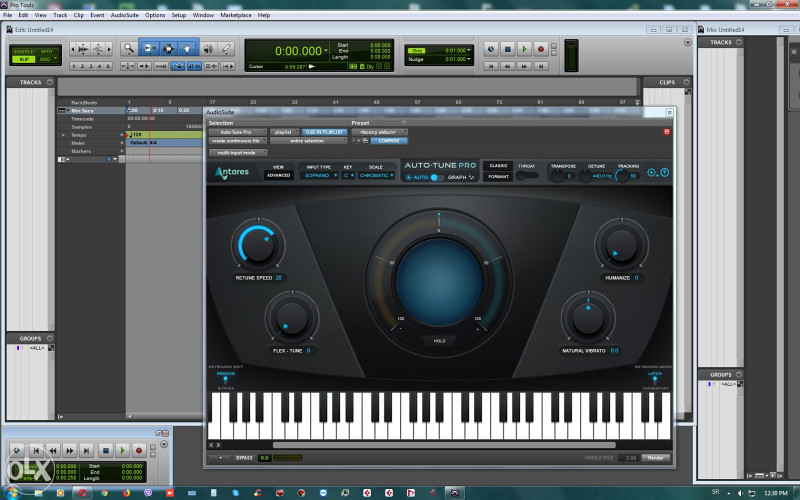Click Stop in the Edit window transport
This screenshot has width=800, height=500.
click(x=508, y=49)
